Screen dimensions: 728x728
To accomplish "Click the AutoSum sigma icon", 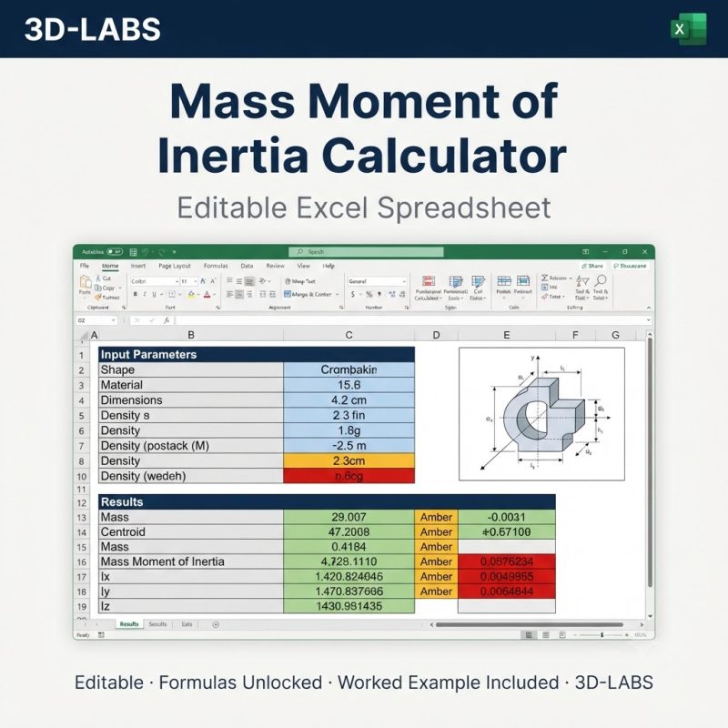I will [545, 278].
